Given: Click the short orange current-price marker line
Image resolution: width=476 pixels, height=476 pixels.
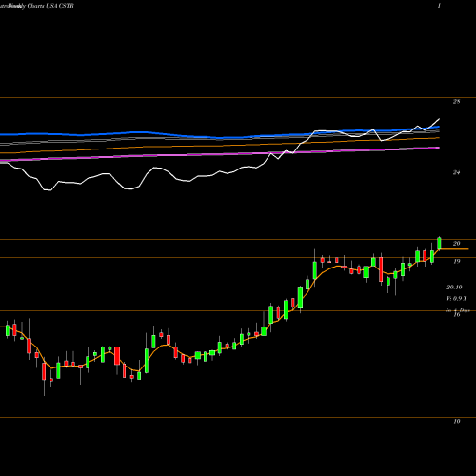Looking at the screenshot, I should click(x=454, y=249).
